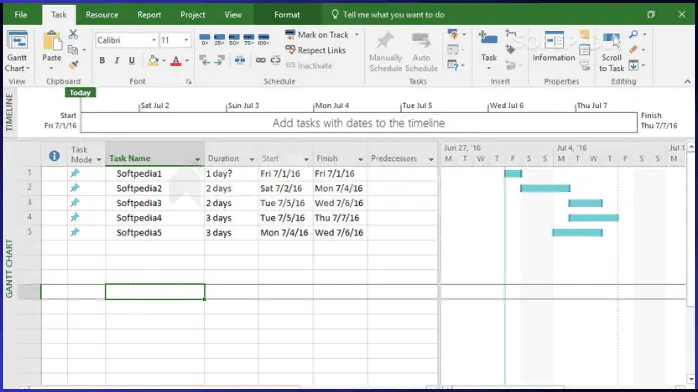Set task to 0% complete
Viewport: 698px width, 392px height.
204,39
